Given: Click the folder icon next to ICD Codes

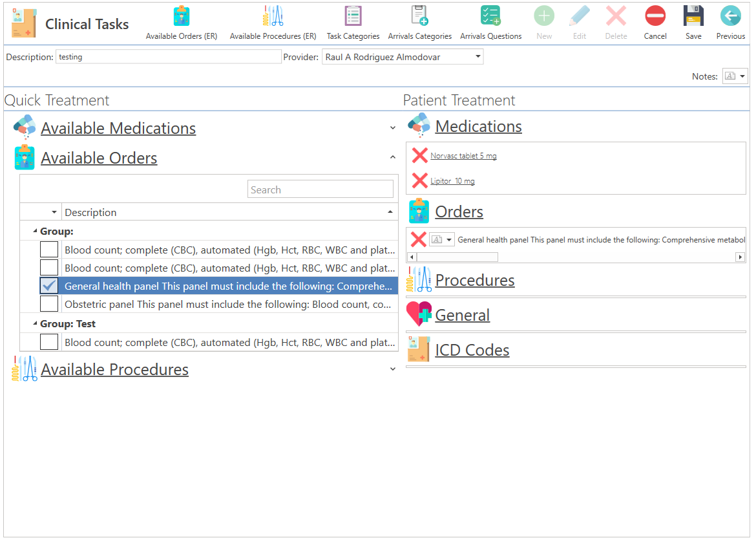Looking at the screenshot, I should click(419, 349).
